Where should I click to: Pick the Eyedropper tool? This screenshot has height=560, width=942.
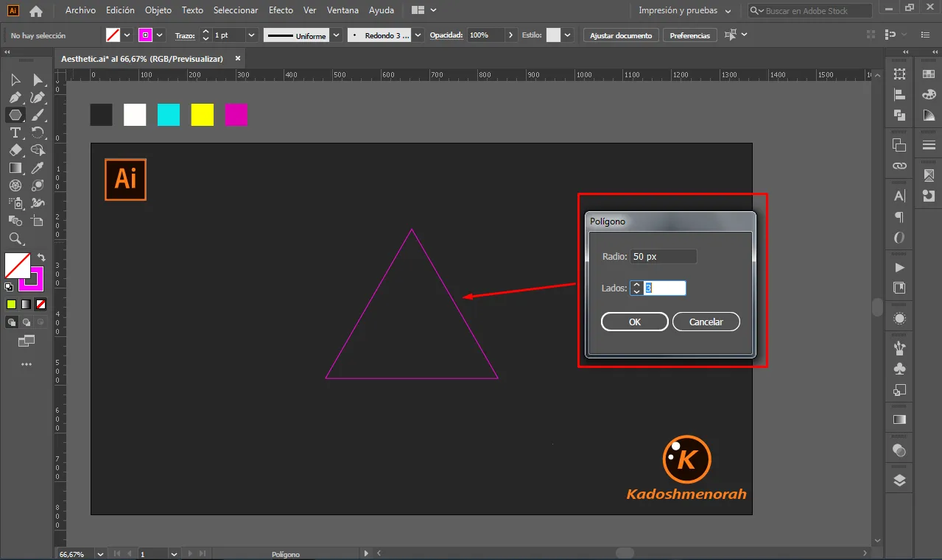point(38,168)
